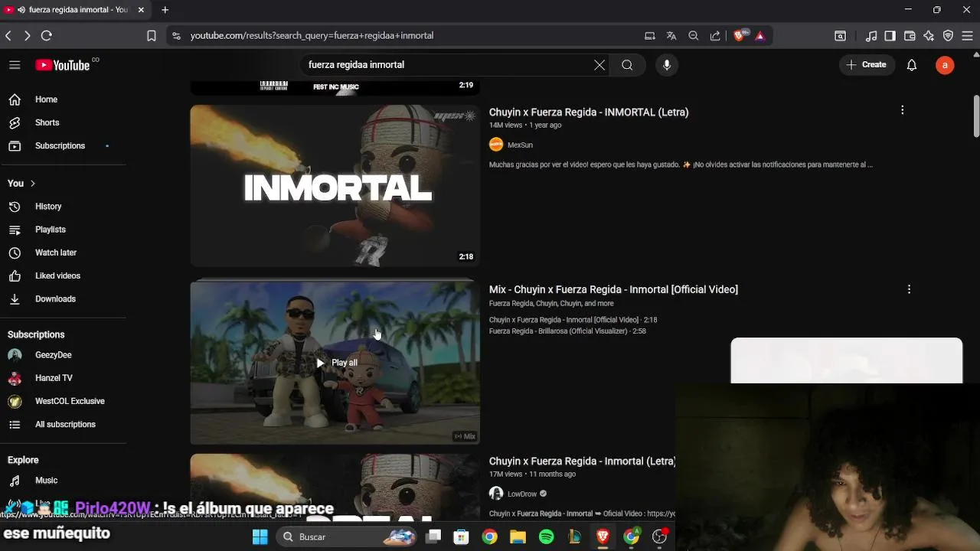This screenshot has height=551, width=980.
Task: Open the zoom magnifier icon in address bar
Action: (694, 36)
